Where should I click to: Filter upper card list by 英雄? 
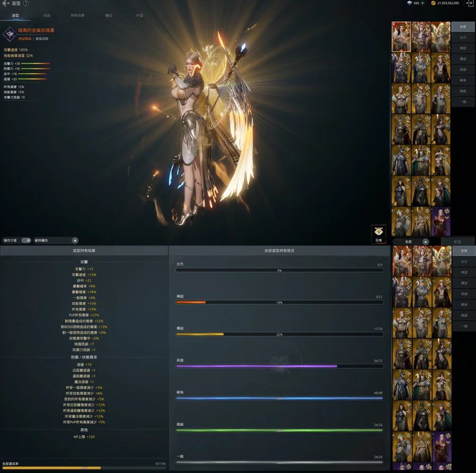[x=463, y=69]
